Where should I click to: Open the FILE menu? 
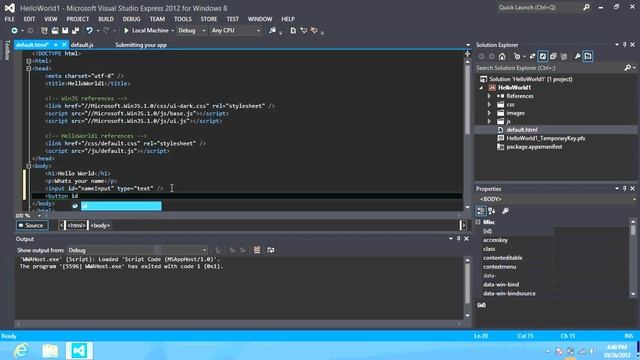9,19
